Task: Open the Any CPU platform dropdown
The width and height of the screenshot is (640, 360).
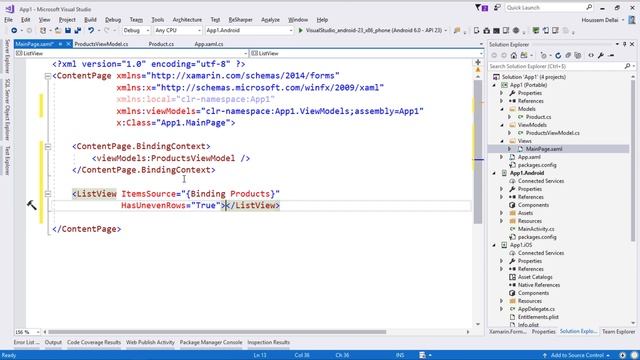Action: pos(178,30)
